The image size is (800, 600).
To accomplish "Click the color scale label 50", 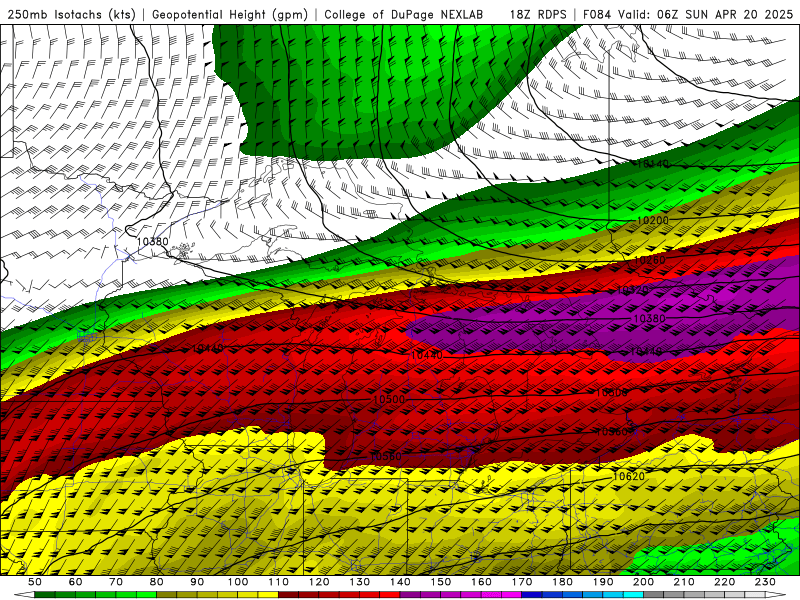I will (x=35, y=582).
